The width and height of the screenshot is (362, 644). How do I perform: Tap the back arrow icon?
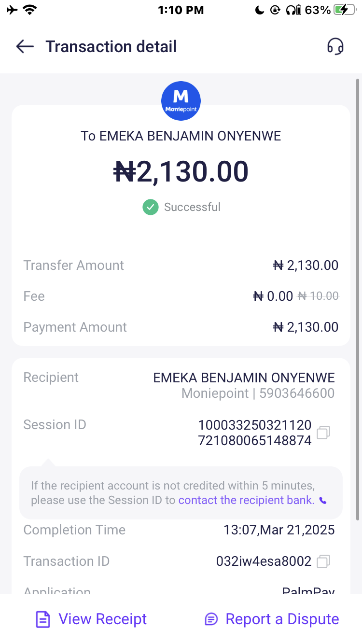[x=25, y=46]
